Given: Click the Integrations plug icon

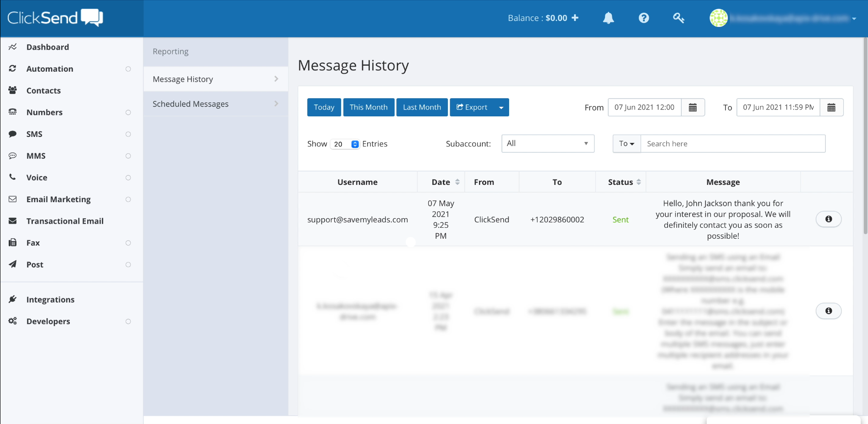Looking at the screenshot, I should (x=13, y=299).
